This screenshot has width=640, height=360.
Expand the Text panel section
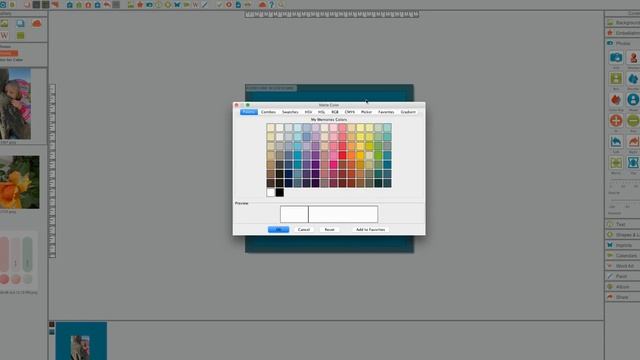(x=622, y=224)
